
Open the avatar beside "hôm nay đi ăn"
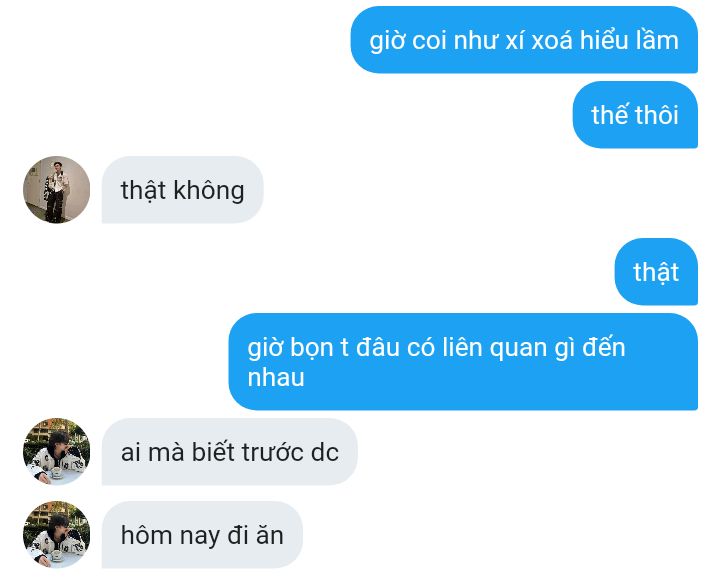click(56, 534)
